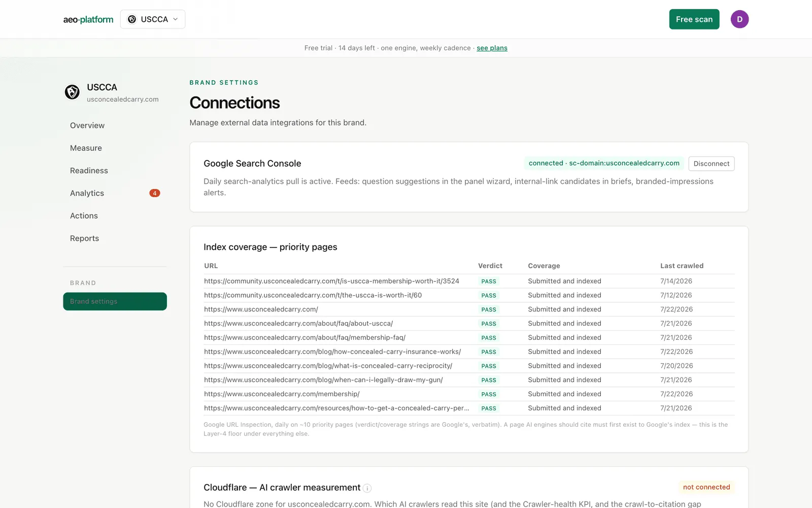Click the Disconnect button for Search Console

point(711,164)
